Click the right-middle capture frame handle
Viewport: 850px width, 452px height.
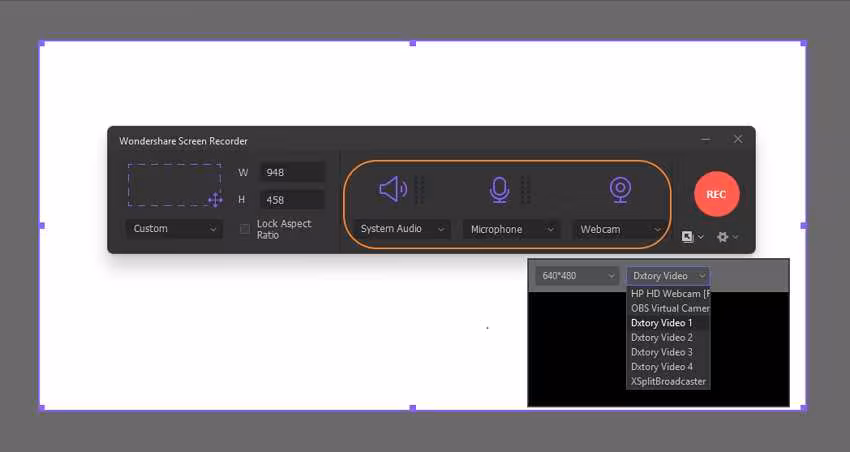pos(803,225)
